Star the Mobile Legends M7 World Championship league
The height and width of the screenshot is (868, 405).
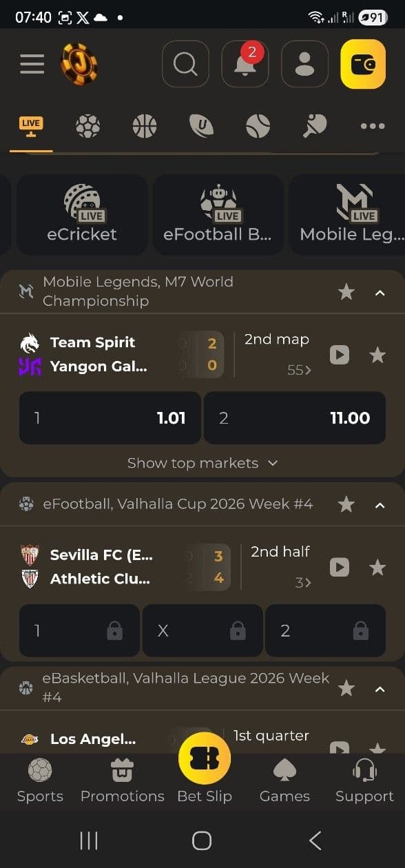click(346, 292)
